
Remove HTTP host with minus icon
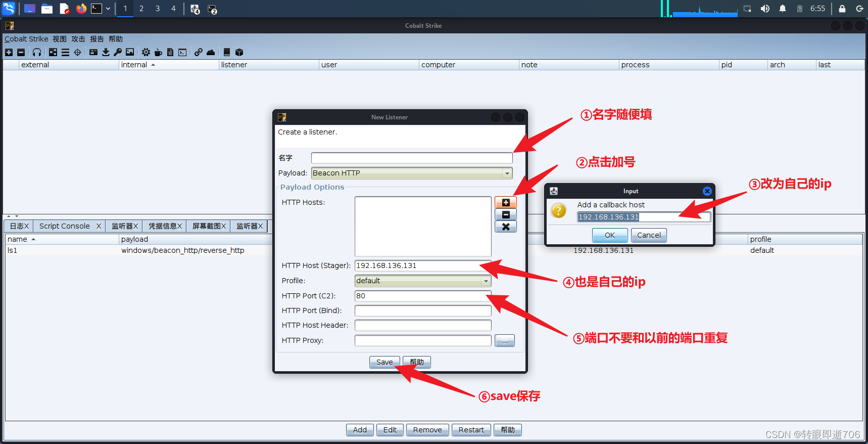click(x=506, y=214)
